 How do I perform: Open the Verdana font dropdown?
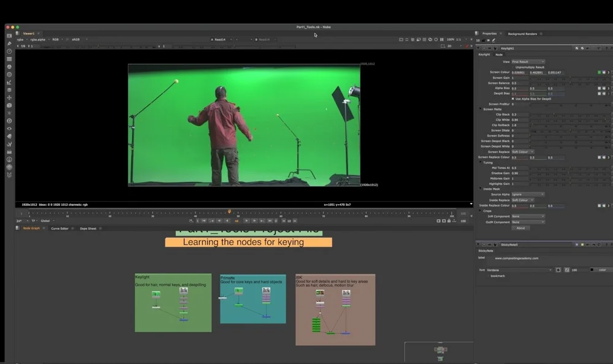click(519, 270)
